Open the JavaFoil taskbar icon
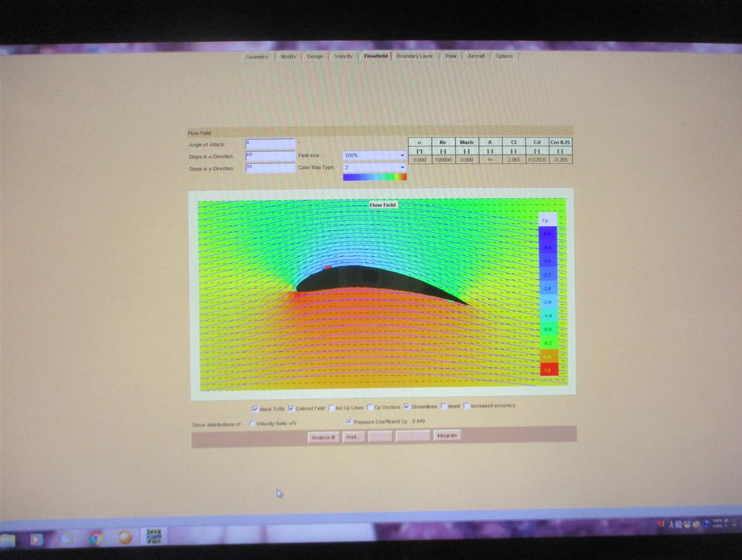Viewport: 742px width, 560px height. point(154,536)
